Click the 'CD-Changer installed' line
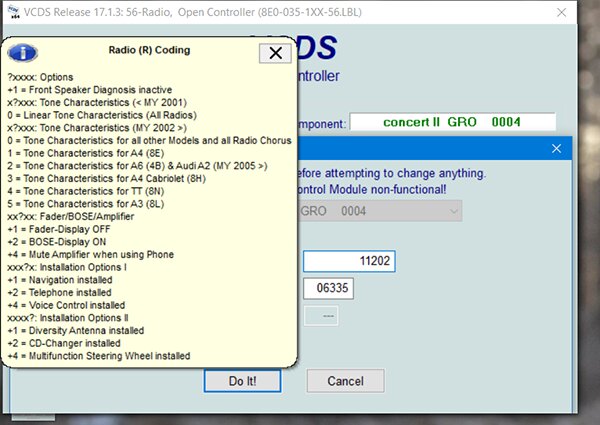 click(64, 343)
